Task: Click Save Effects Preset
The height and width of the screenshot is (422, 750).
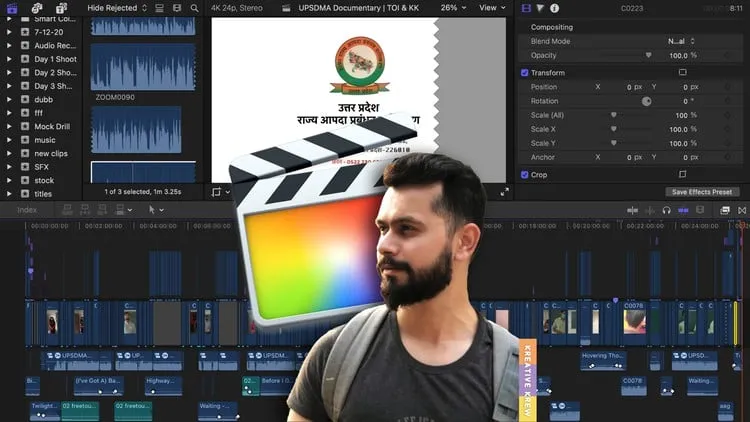Action: [702, 192]
